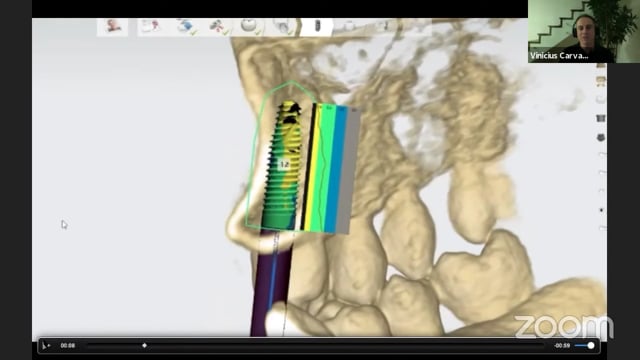Click the small black dot in right sidebar

pyautogui.click(x=601, y=210)
